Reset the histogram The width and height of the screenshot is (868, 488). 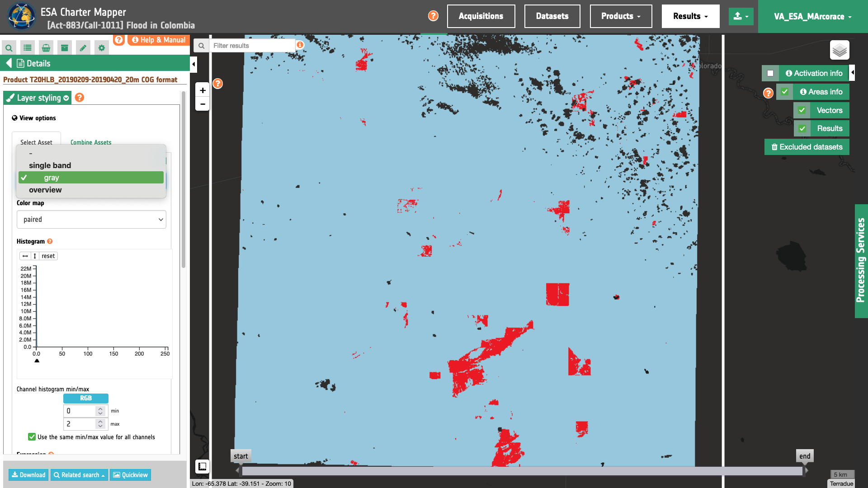point(48,256)
